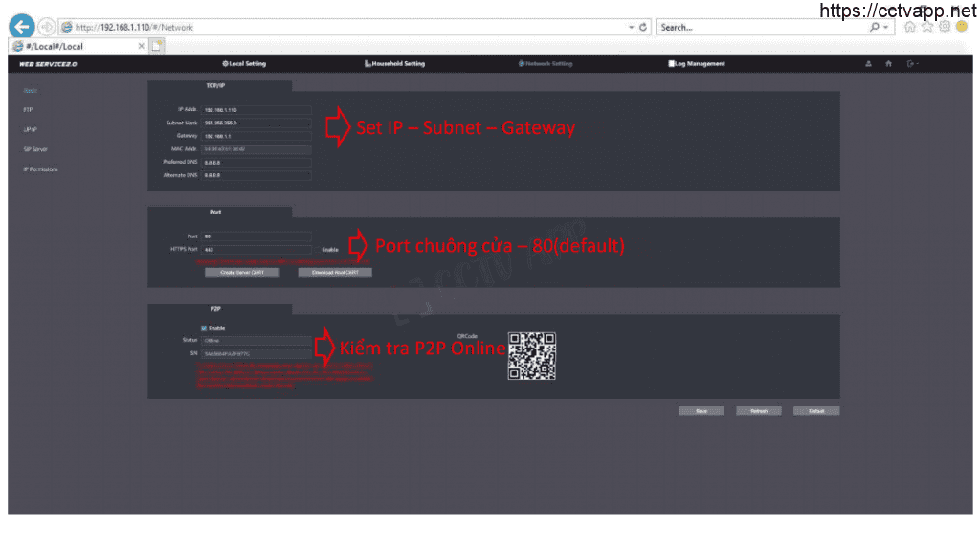Image resolution: width=980 pixels, height=540 pixels.
Task: Open the Household Setting tab
Action: pos(394,64)
